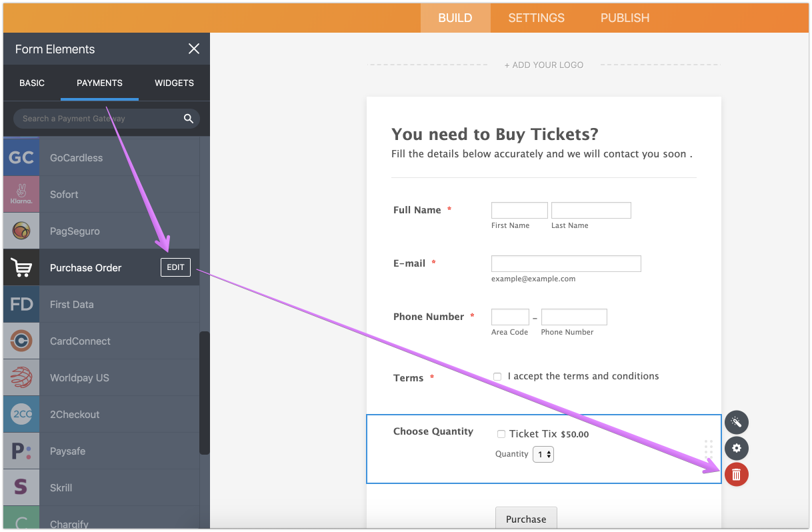Image resolution: width=812 pixels, height=532 pixels.
Task: Tick the Ticket Tix product checkbox
Action: 501,434
